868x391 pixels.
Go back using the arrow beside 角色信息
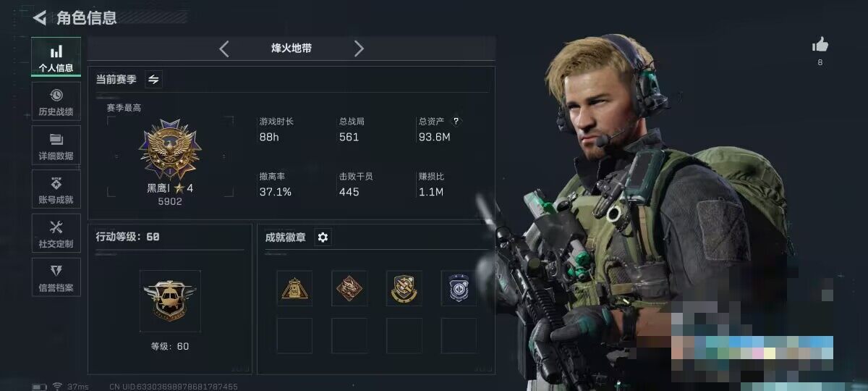pyautogui.click(x=40, y=17)
